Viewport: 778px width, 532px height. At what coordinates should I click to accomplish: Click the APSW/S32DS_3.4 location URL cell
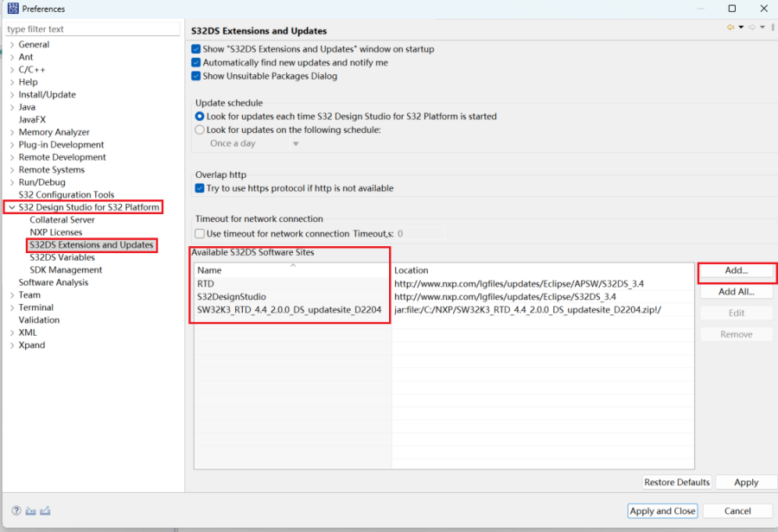(x=519, y=283)
